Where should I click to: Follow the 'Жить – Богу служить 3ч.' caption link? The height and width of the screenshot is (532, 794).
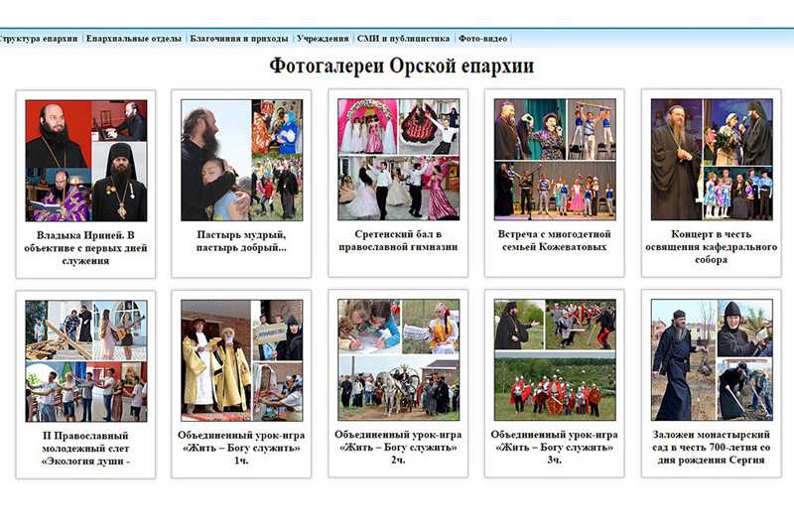click(554, 448)
